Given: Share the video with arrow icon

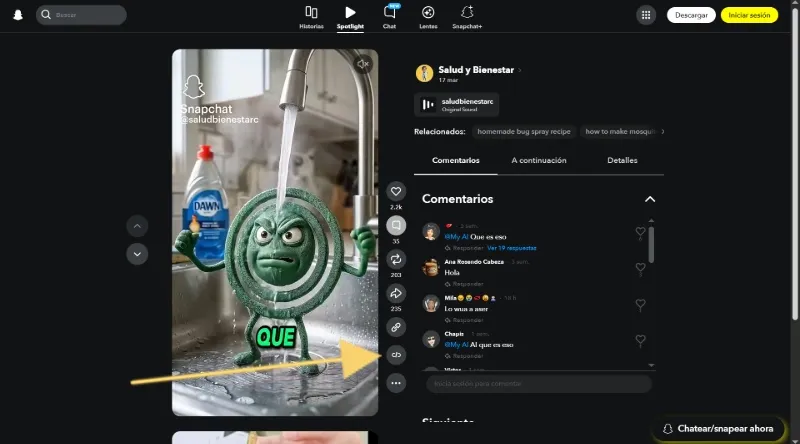Looking at the screenshot, I should (x=396, y=293).
